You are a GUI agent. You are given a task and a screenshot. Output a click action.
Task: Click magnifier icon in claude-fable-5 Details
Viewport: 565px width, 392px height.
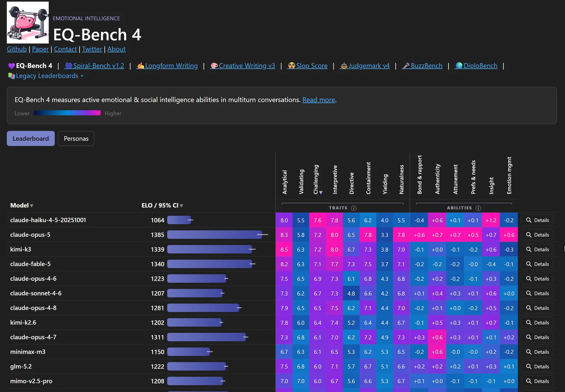pos(529,264)
